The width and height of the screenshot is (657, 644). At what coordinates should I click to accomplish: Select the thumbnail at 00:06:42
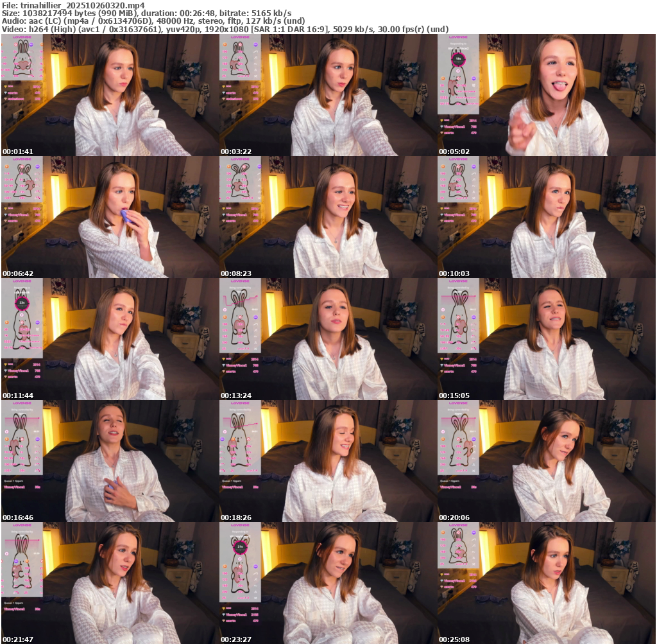(110, 217)
